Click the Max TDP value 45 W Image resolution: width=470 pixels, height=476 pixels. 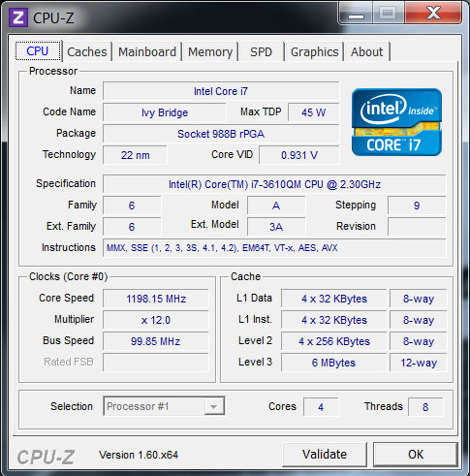313,112
